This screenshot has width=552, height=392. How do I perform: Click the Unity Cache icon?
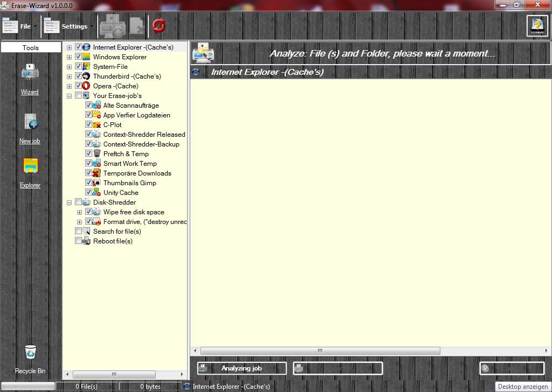pos(97,192)
